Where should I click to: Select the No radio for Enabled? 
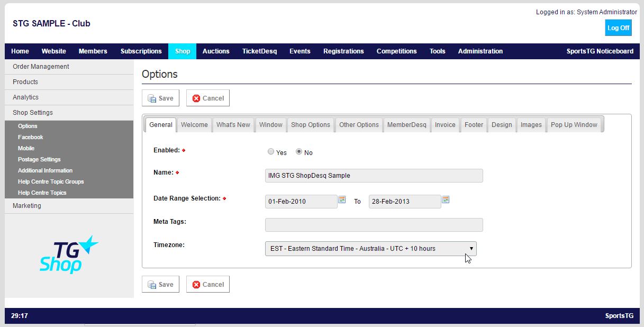[x=299, y=152]
